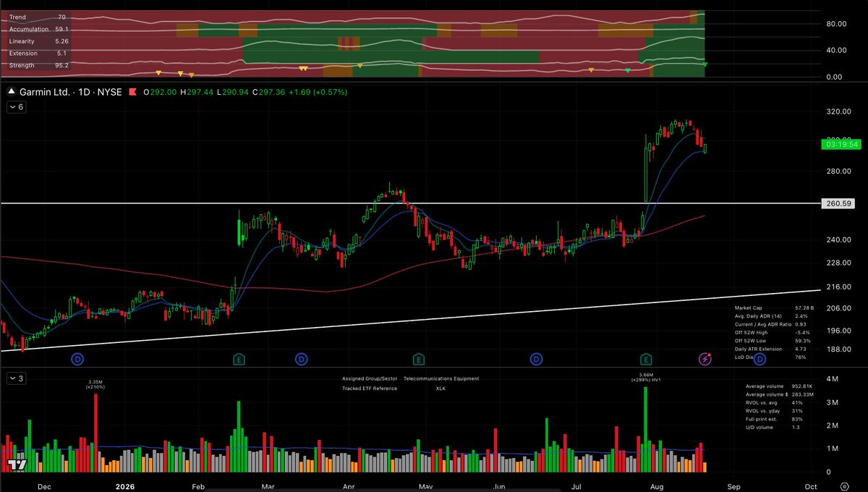Click the 3.66M (+299%) HV1 volume label
Image resolution: width=868 pixels, height=492 pixels.
point(646,377)
